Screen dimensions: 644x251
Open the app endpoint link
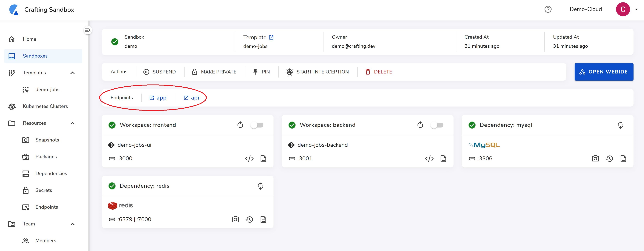pos(158,98)
